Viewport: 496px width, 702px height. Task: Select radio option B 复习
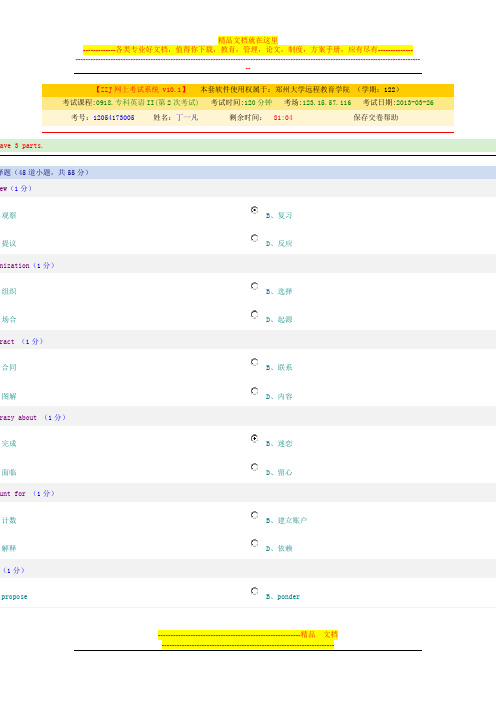click(254, 210)
